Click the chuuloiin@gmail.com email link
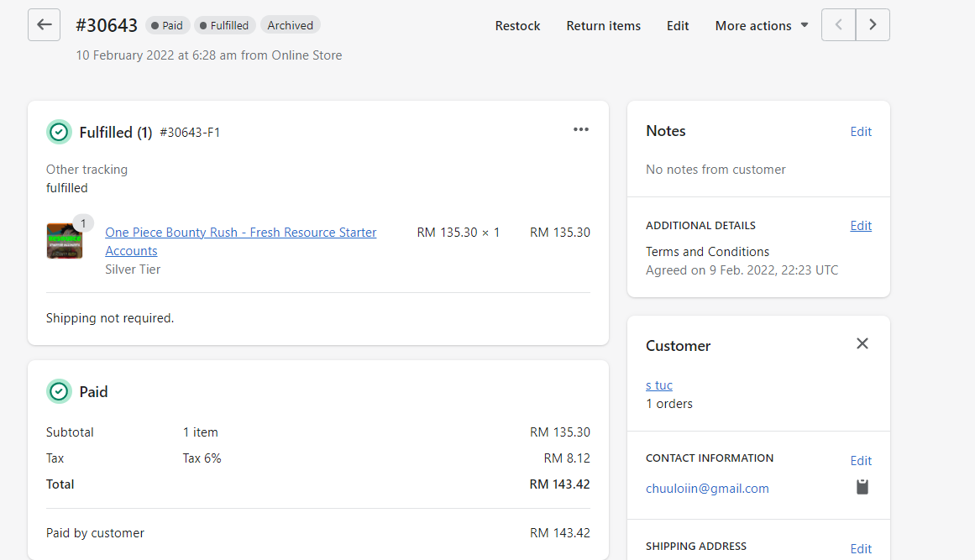This screenshot has width=975, height=560. 707,489
